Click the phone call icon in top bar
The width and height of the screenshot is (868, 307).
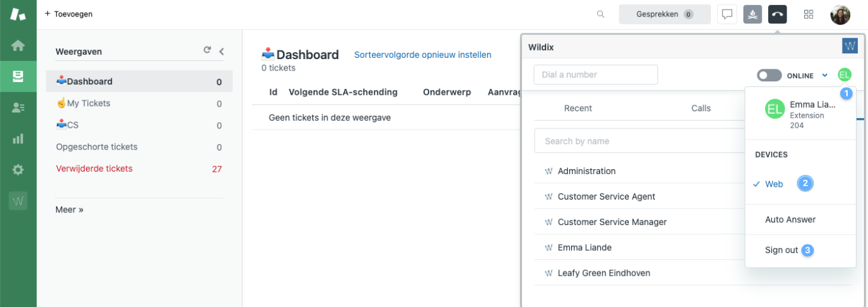pyautogui.click(x=777, y=14)
